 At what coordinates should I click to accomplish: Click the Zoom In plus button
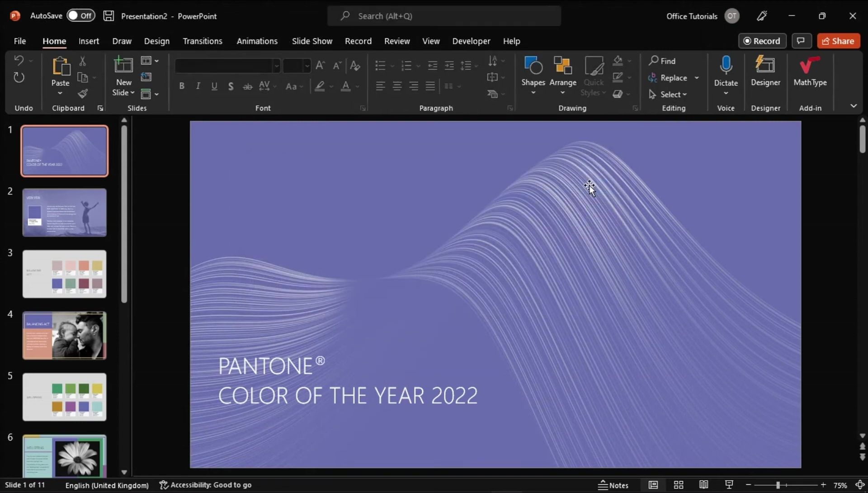[x=823, y=485]
